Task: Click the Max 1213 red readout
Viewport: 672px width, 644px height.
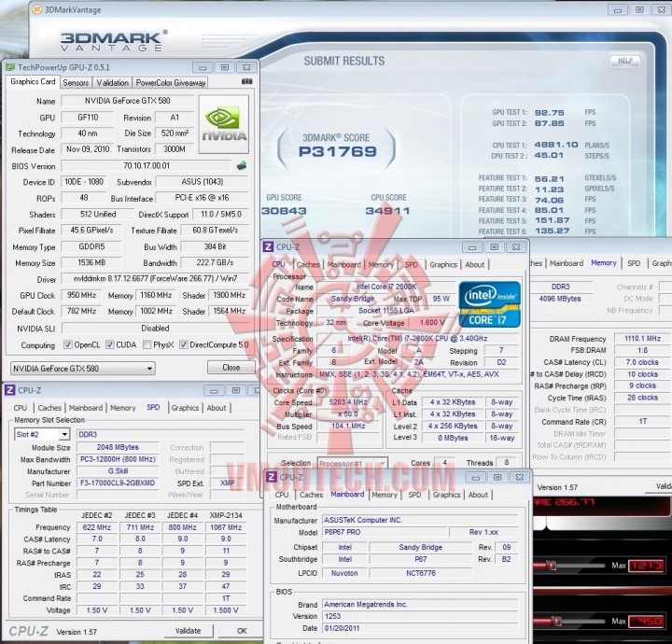Action: coord(647,566)
